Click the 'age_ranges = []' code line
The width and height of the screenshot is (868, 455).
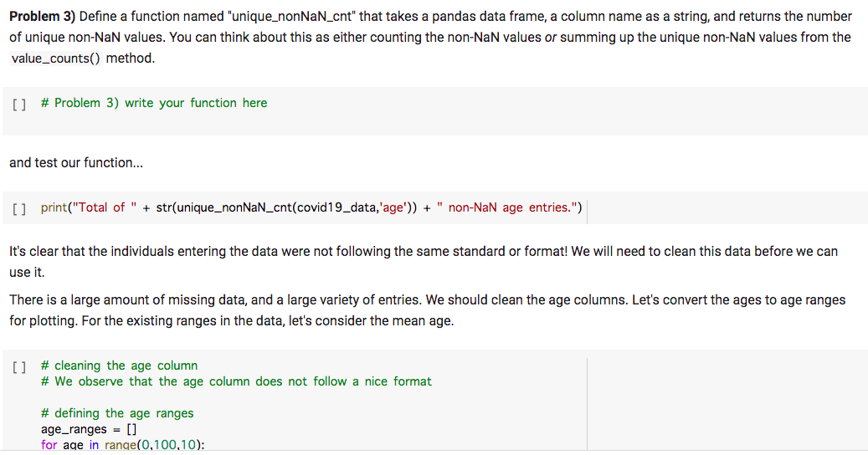pos(89,429)
